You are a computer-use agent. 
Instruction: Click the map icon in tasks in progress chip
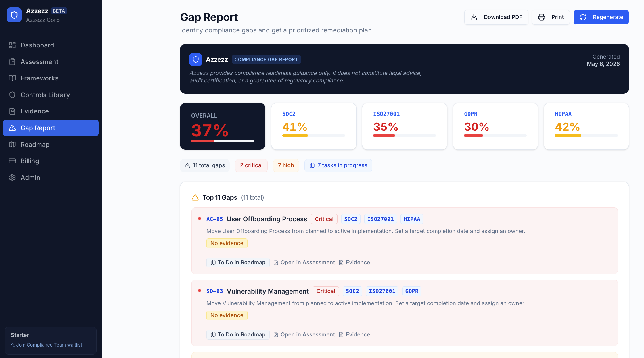(x=312, y=165)
